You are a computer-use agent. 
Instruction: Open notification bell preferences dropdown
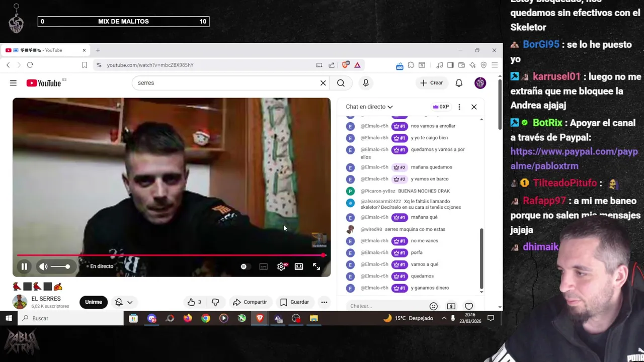123,302
